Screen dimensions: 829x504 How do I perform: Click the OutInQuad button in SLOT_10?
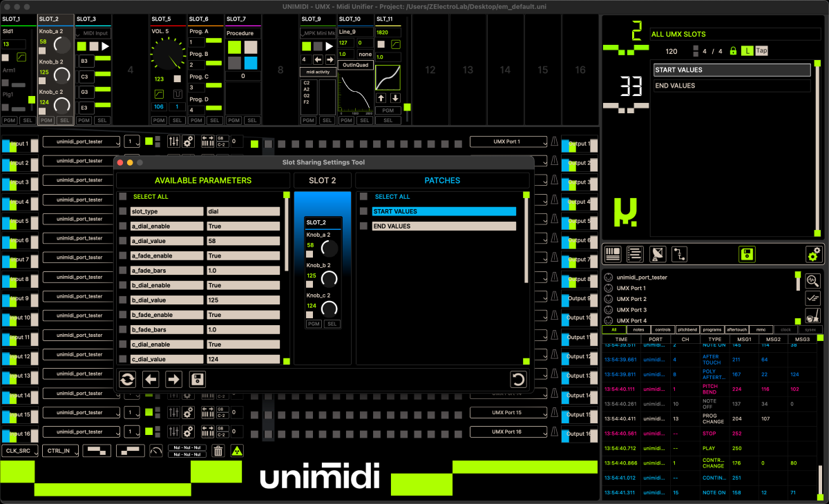[354, 65]
